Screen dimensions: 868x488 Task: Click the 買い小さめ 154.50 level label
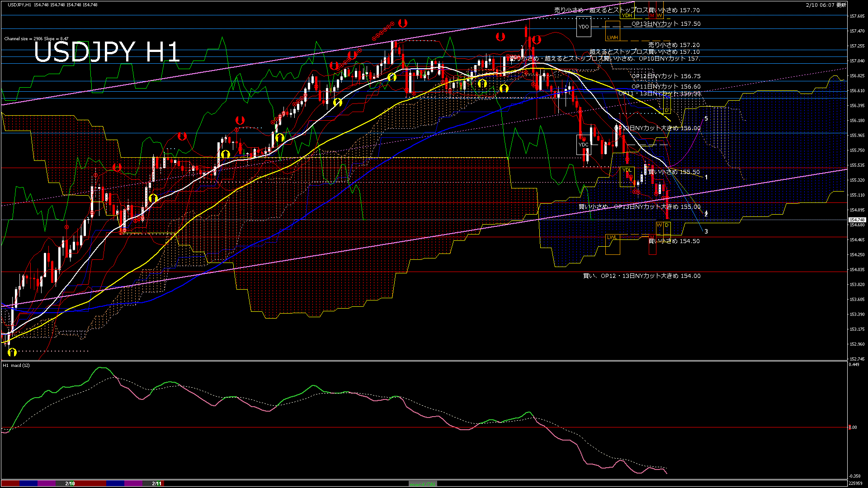674,241
